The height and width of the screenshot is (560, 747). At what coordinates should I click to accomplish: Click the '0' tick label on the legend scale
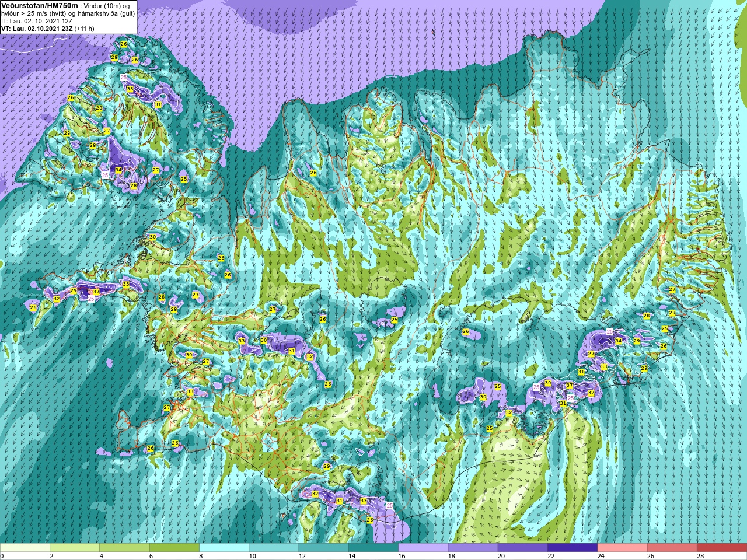2,556
